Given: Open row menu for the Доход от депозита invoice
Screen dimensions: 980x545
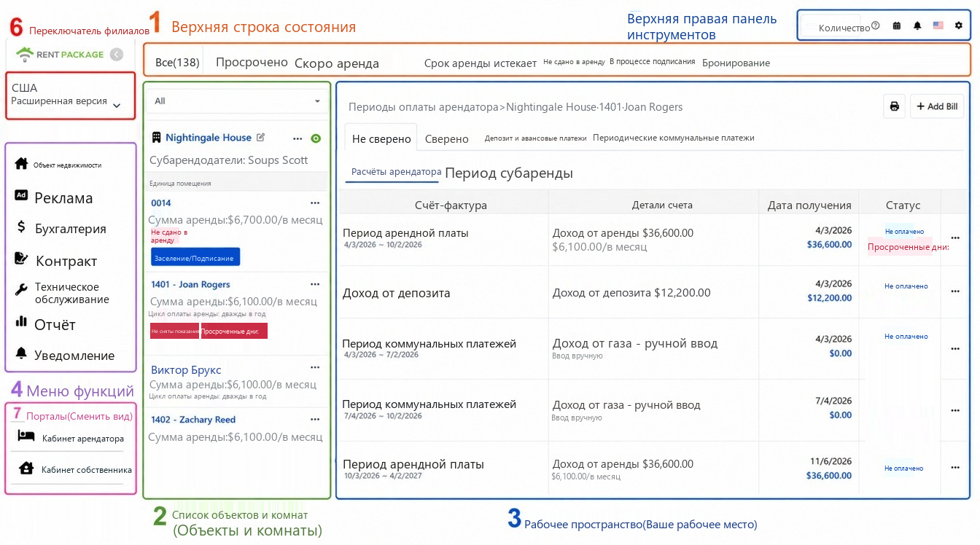Looking at the screenshot, I should [x=955, y=291].
